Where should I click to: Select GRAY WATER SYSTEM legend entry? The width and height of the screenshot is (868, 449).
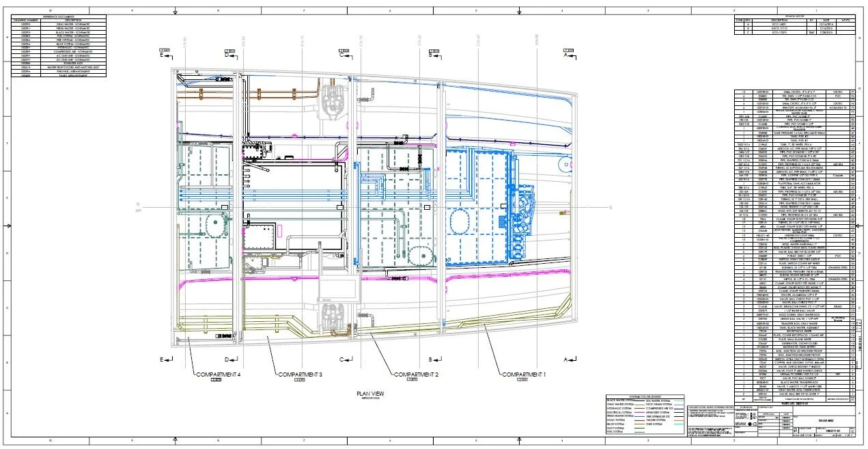click(620, 405)
